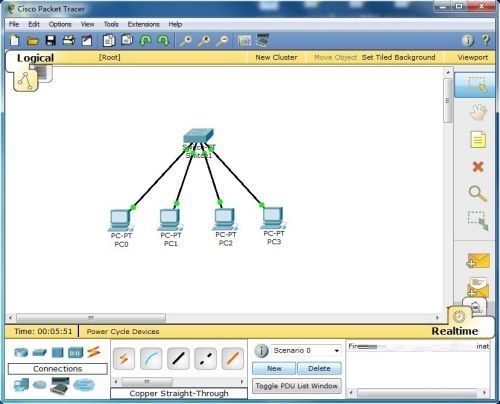Switch to Simulation mode tab behind Realtime
The height and width of the screenshot is (404, 500).
click(476, 306)
